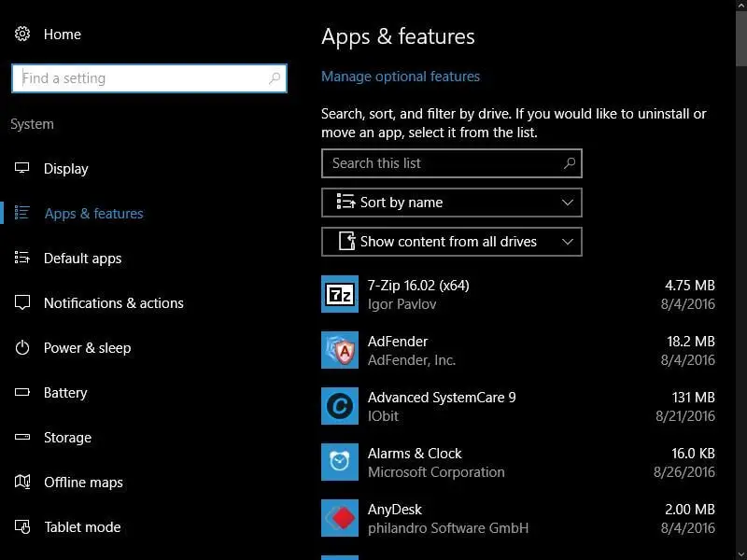Click the Display monitor icon
This screenshot has width=747, height=560.
(x=21, y=168)
